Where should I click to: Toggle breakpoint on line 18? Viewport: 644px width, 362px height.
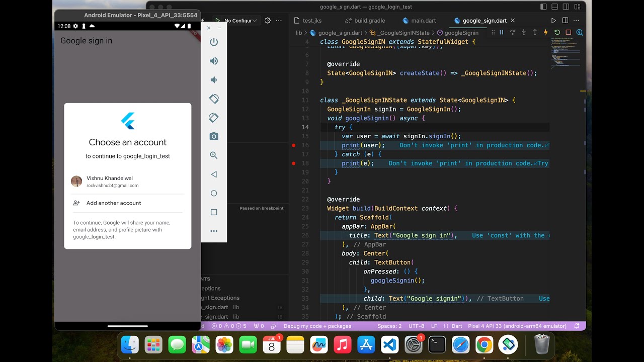pos(294,163)
